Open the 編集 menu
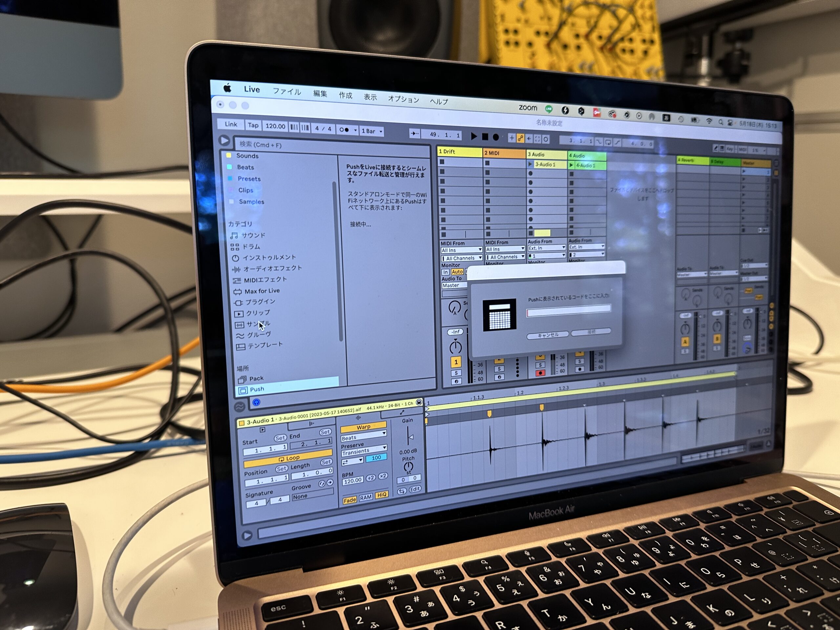The width and height of the screenshot is (840, 630). (x=320, y=94)
